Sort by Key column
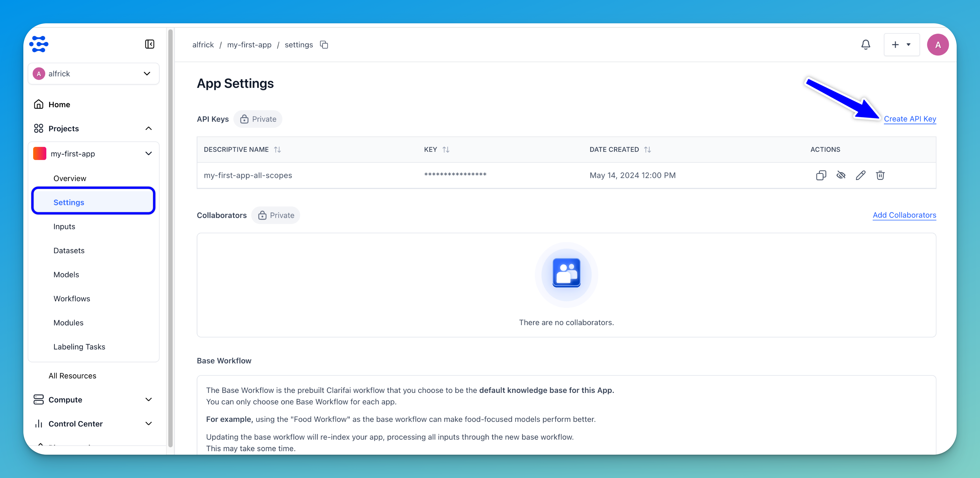The image size is (980, 478). [446, 149]
